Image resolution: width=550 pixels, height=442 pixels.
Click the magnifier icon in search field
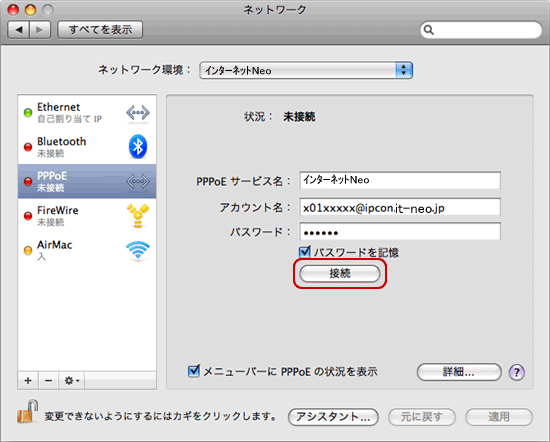[x=429, y=30]
